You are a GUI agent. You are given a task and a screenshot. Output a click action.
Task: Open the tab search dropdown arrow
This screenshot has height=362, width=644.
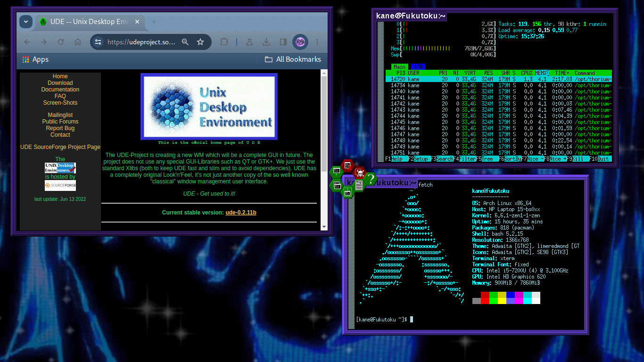[x=25, y=22]
